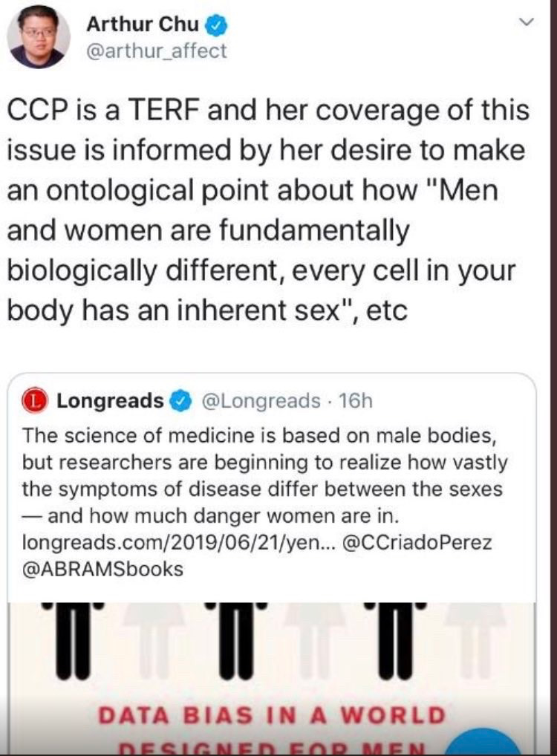Open Arthur Chu's profile photo
Screen dimensions: 557x756
39,38
